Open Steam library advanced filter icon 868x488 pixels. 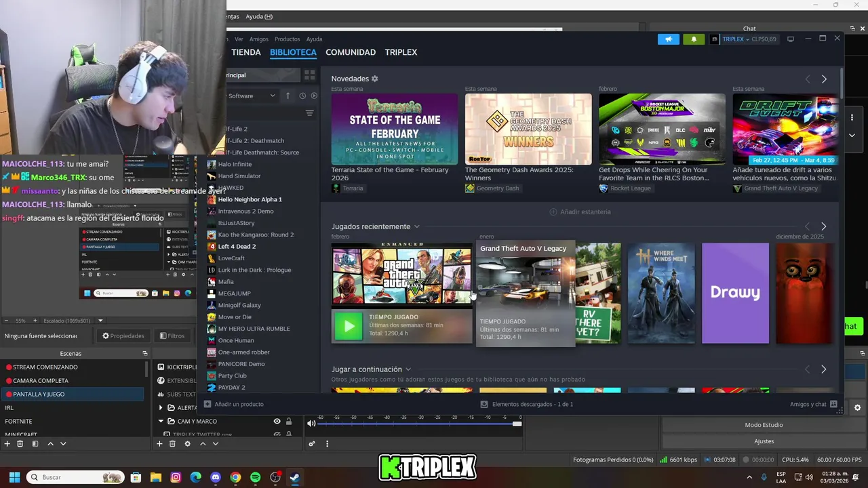[309, 113]
